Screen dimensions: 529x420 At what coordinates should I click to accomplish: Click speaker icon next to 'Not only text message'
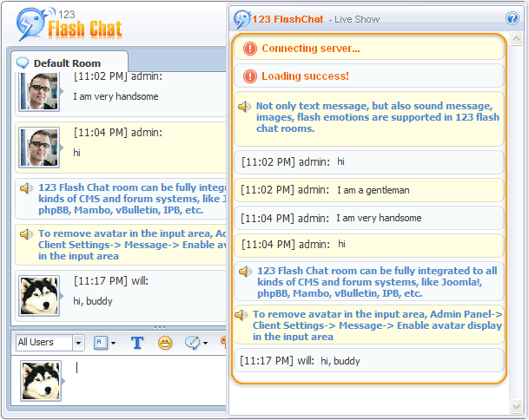click(245, 107)
